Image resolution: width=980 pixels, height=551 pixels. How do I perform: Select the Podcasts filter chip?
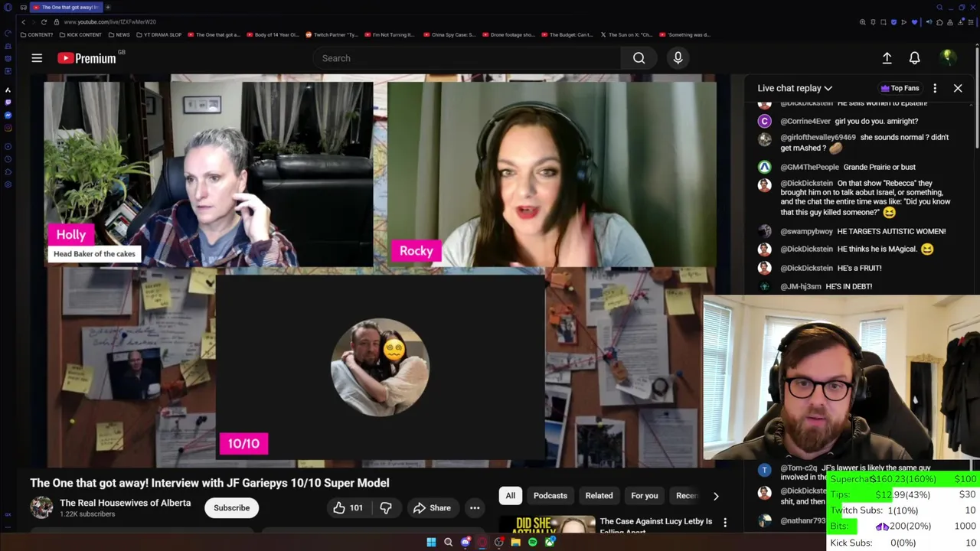click(550, 496)
